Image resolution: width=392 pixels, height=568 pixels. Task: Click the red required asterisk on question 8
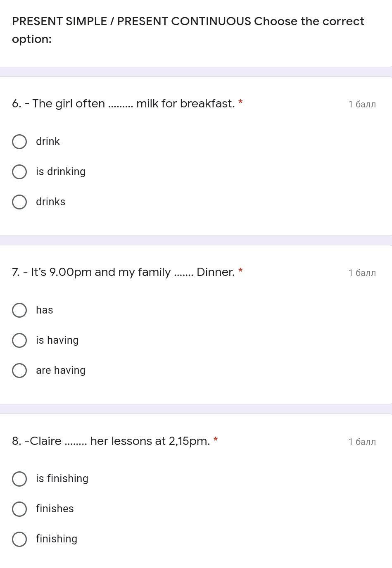click(x=216, y=440)
